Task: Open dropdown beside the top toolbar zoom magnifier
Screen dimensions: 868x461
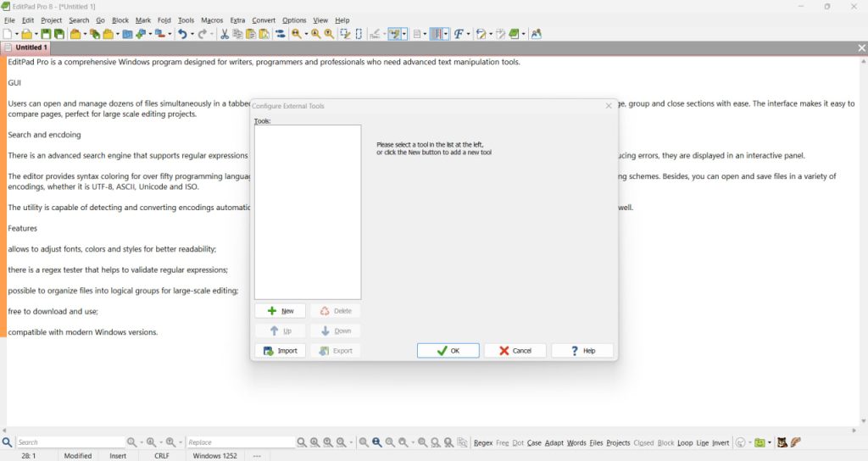Action: [306, 34]
